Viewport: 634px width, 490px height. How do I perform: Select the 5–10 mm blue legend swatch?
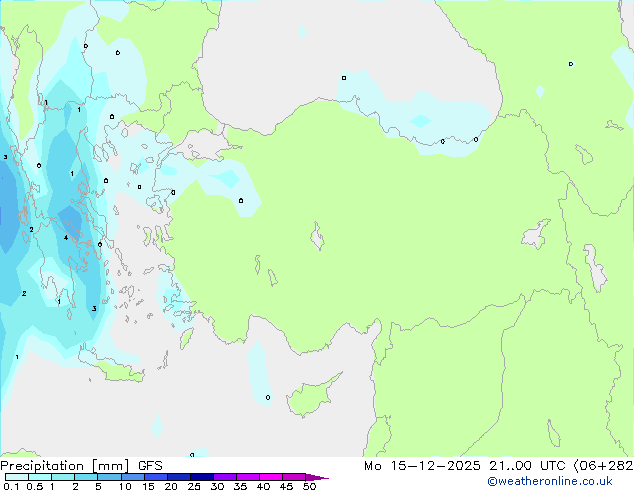click(110, 477)
